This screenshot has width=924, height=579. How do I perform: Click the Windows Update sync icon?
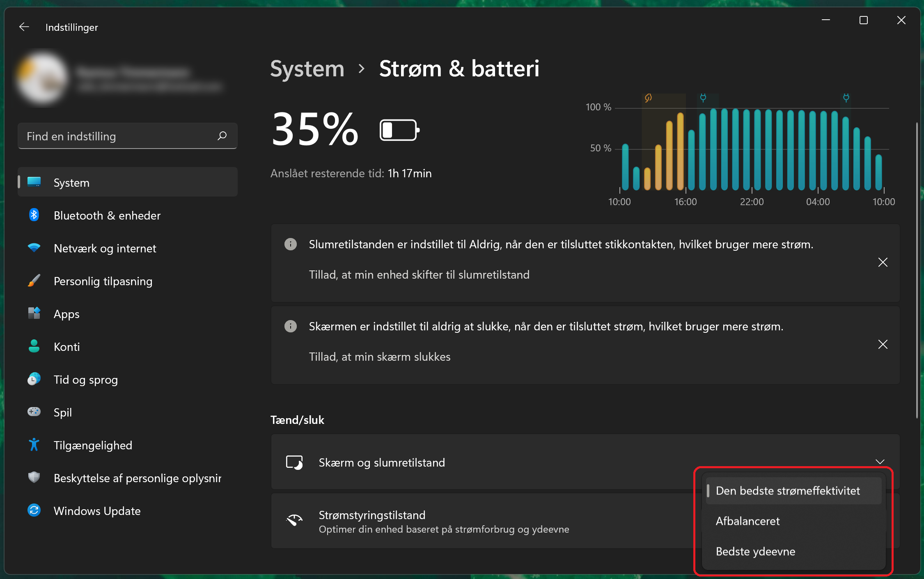coord(34,510)
